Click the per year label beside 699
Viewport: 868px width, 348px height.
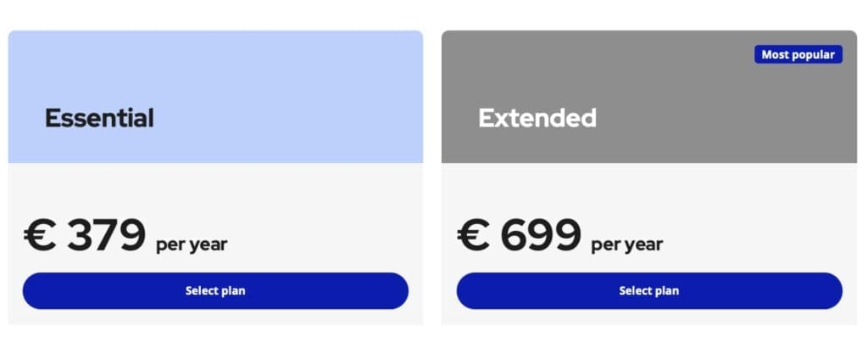click(627, 245)
